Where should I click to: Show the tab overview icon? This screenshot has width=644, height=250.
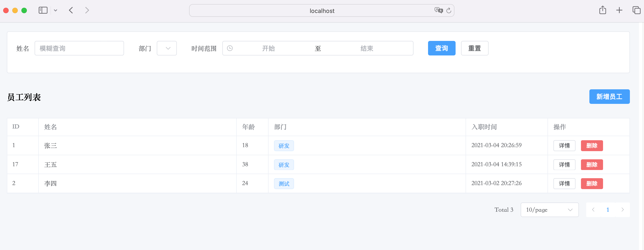coord(636,10)
